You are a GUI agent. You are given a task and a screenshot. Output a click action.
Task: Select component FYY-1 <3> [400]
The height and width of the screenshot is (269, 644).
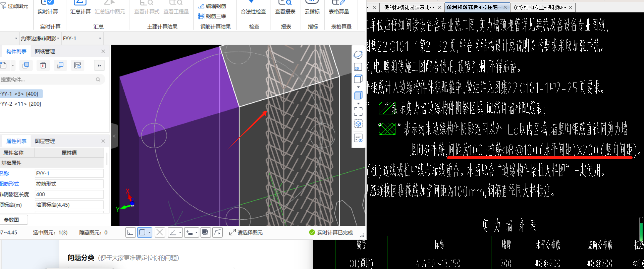click(21, 94)
